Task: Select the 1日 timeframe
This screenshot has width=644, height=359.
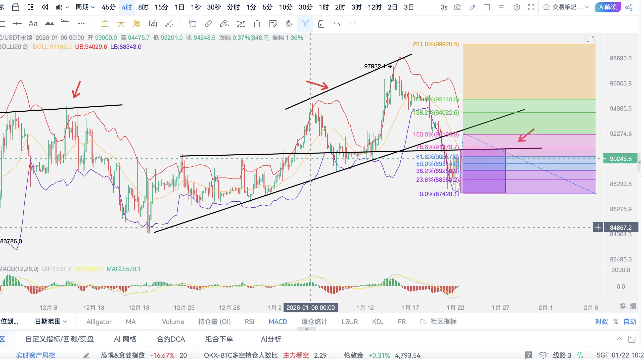Action: [179, 7]
